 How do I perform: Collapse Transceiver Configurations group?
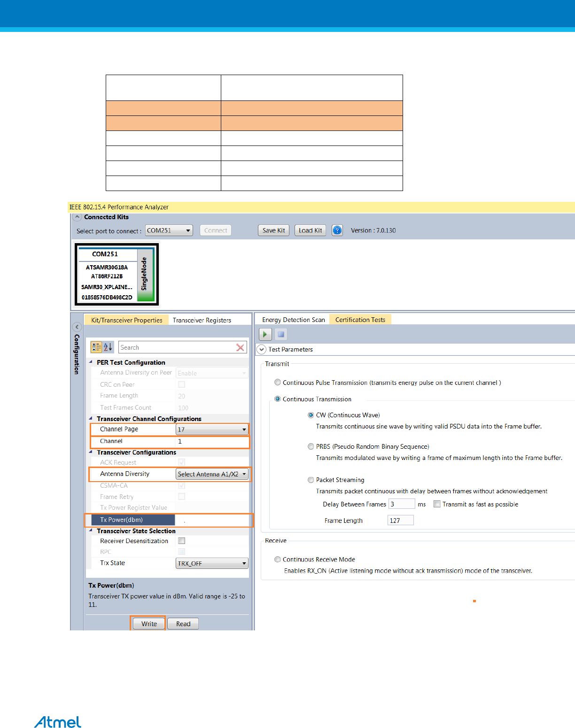pos(91,452)
